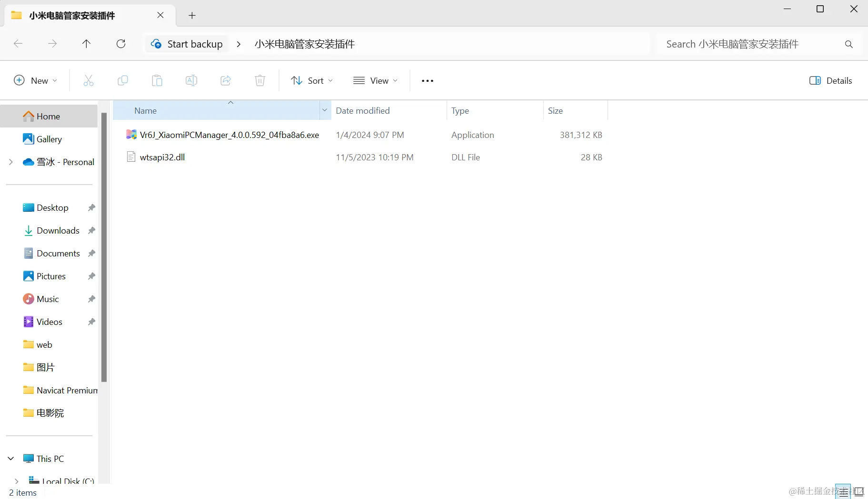Open the Name column filter dropdown
The image size is (868, 499).
pos(325,110)
